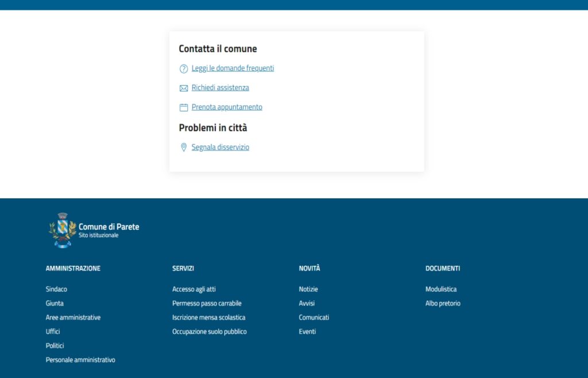Follow the Prenota appuntamento link
588x378 pixels.
click(227, 107)
